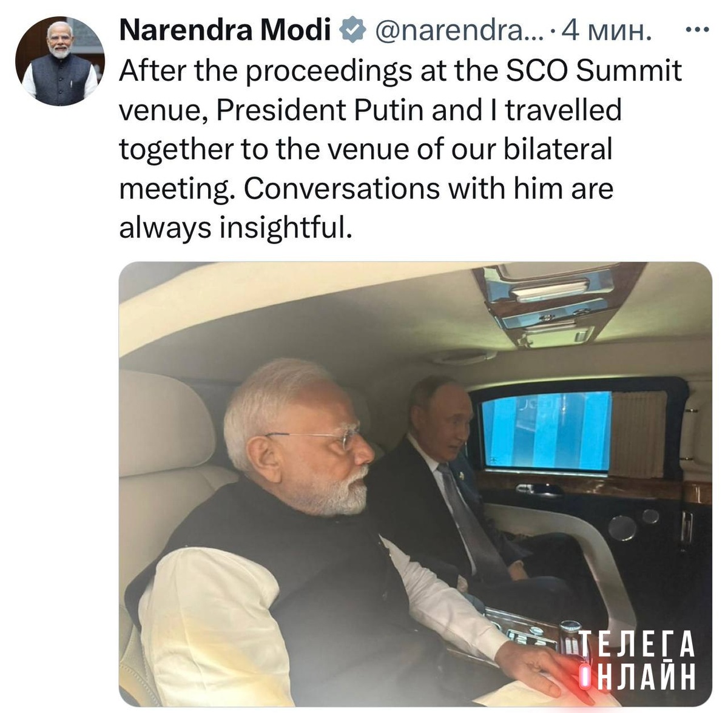The image size is (728, 713).
Task: Open the round profile avatar picture
Action: [x=60, y=61]
